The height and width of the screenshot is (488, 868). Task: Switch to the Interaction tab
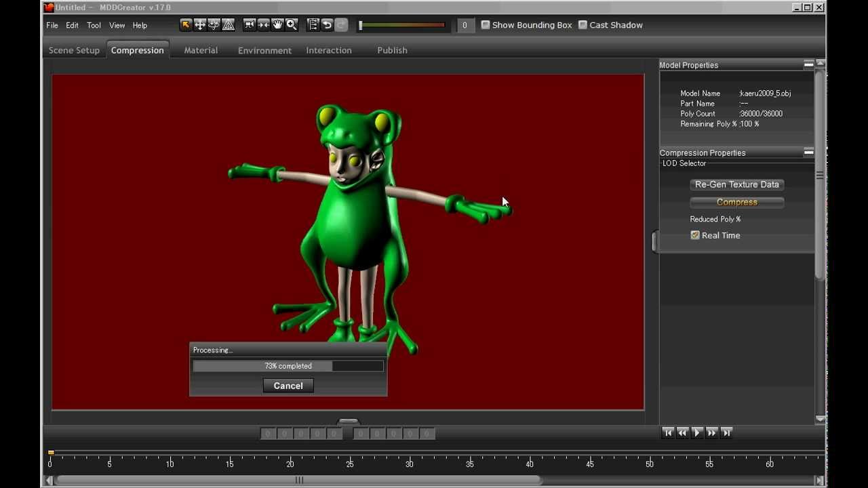tap(329, 50)
